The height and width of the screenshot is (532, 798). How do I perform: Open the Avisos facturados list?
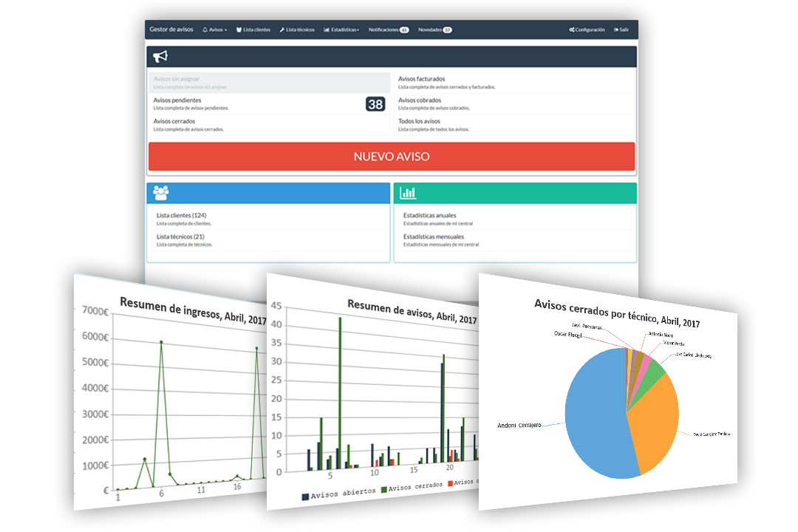(421, 79)
